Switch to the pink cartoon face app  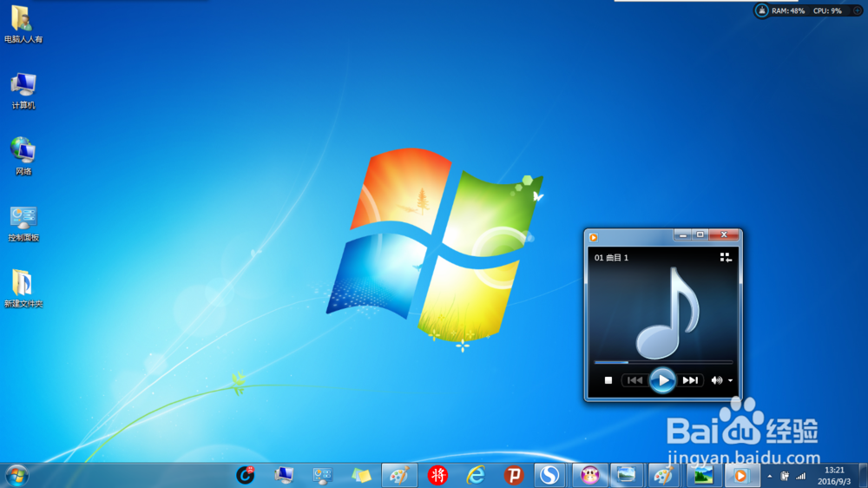pyautogui.click(x=589, y=475)
